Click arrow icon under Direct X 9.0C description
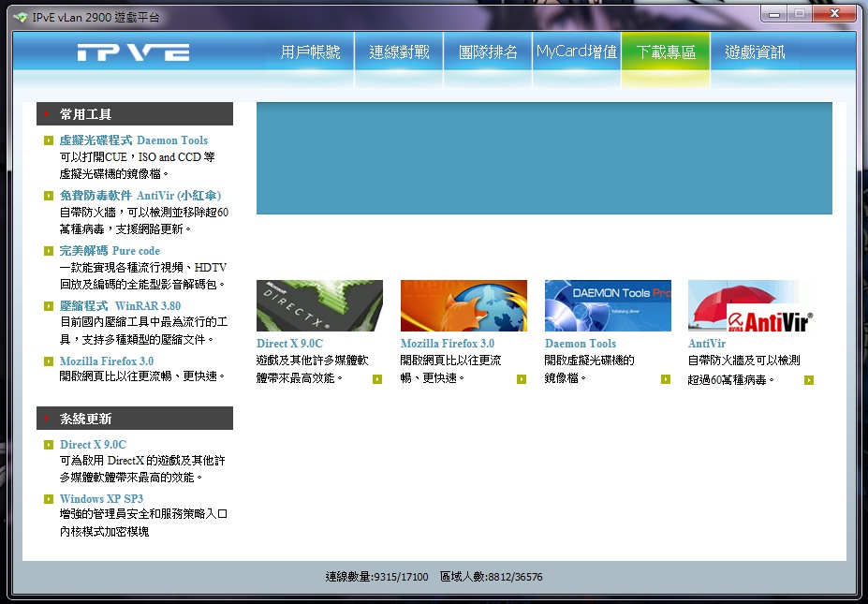 [377, 379]
